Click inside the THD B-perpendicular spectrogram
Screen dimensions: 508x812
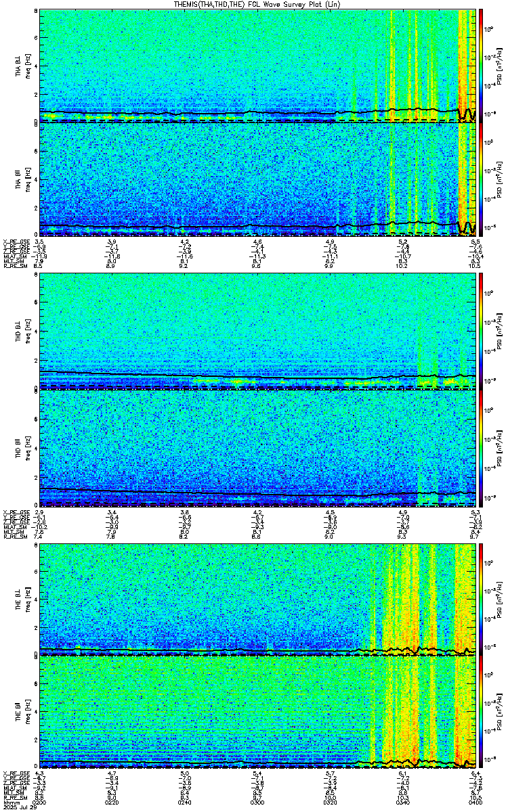coord(257,332)
